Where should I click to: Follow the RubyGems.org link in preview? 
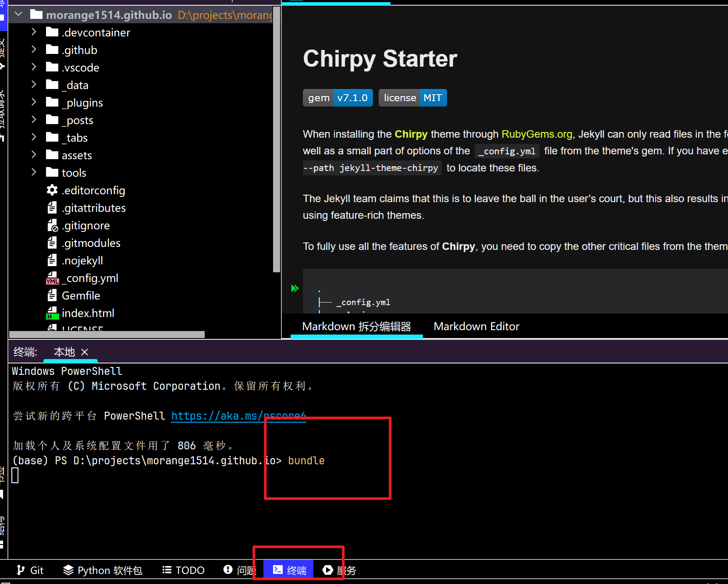pos(537,134)
